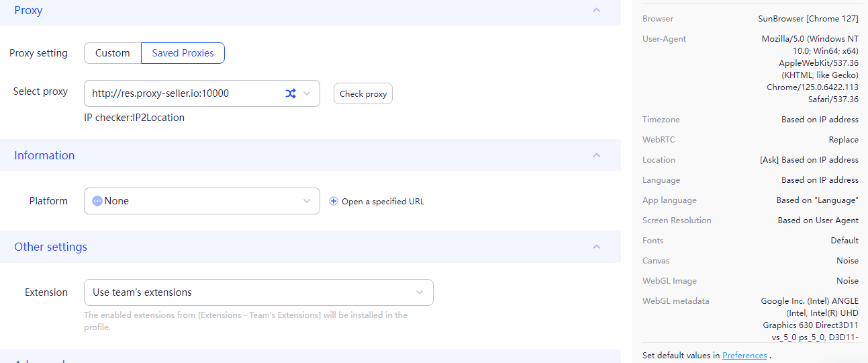868x363 pixels.
Task: Click the Proxy section title
Action: tap(28, 10)
